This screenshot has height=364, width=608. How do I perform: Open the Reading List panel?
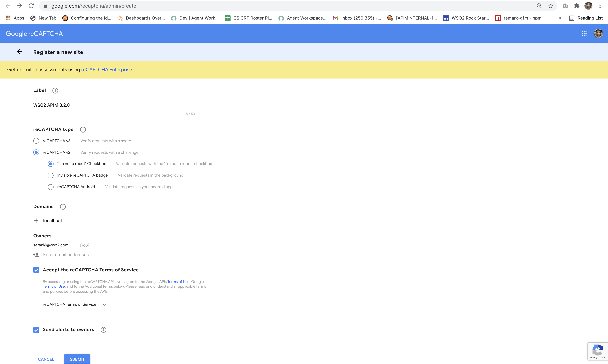tap(586, 18)
